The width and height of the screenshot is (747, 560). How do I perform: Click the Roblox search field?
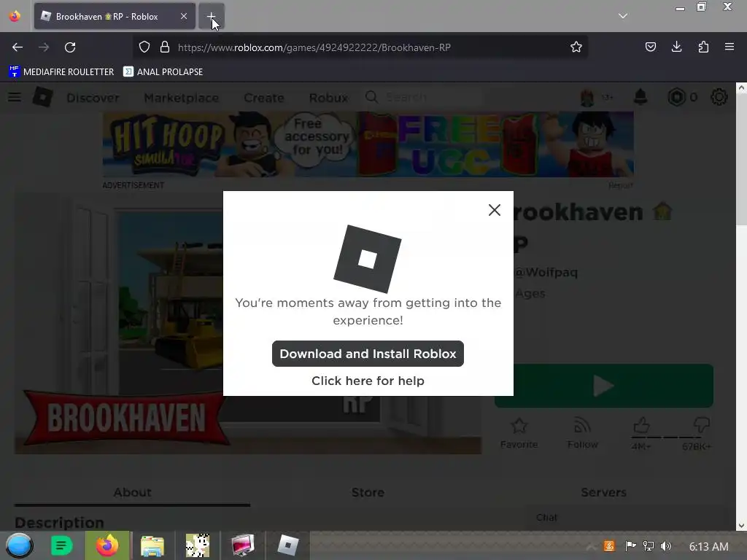(424, 98)
